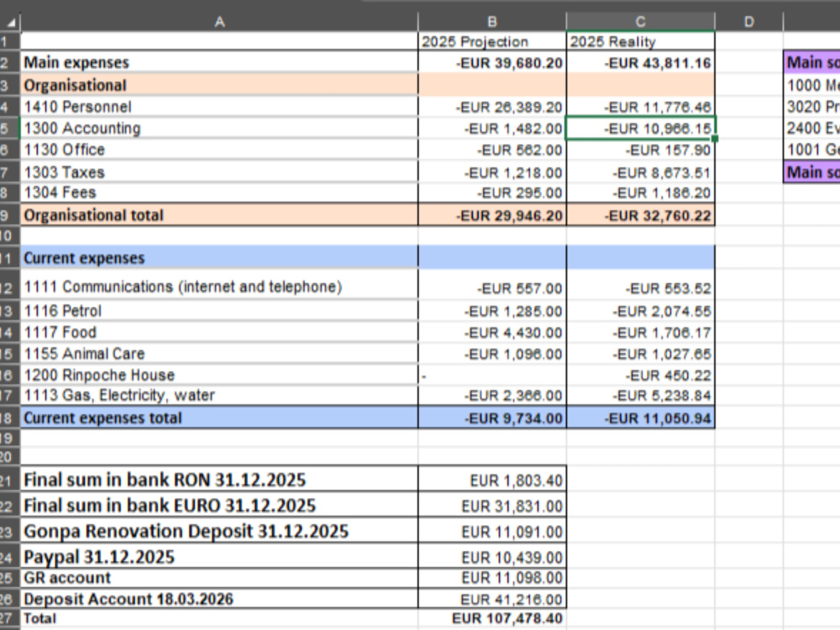Screen dimensions: 840x630
Task: Click Office reality -EUR 157.90
Action: click(640, 150)
